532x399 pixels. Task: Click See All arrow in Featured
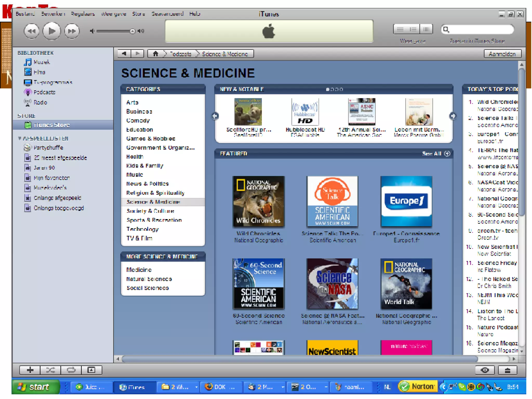[447, 154]
